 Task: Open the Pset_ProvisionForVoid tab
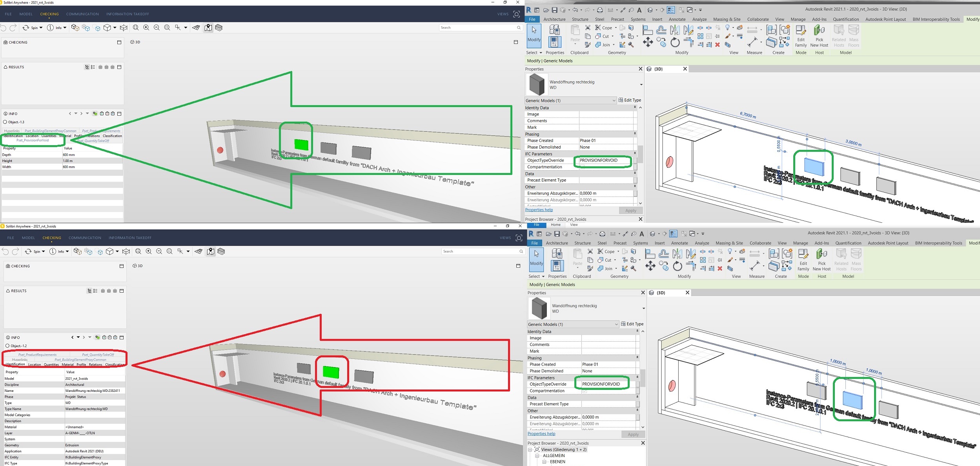click(x=33, y=140)
